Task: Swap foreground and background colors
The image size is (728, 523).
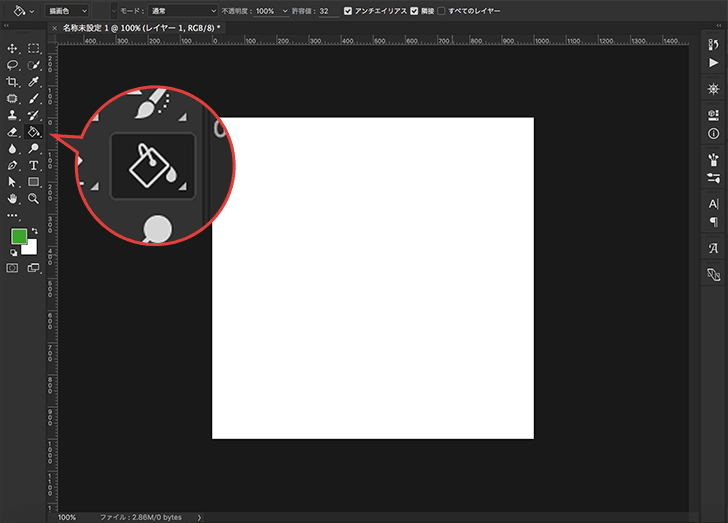Action: pyautogui.click(x=35, y=231)
